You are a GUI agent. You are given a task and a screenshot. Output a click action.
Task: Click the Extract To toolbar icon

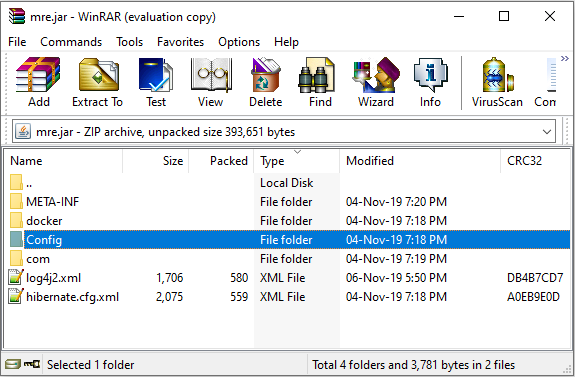[98, 82]
